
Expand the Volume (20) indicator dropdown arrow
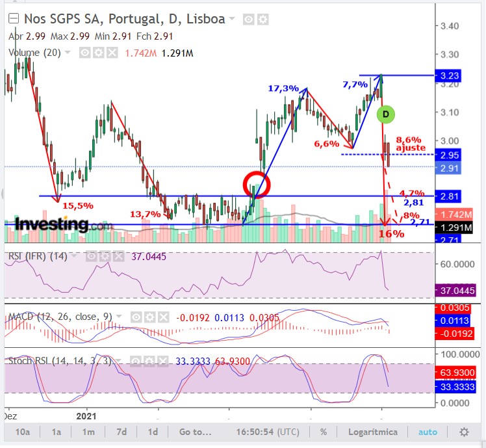pos(68,53)
